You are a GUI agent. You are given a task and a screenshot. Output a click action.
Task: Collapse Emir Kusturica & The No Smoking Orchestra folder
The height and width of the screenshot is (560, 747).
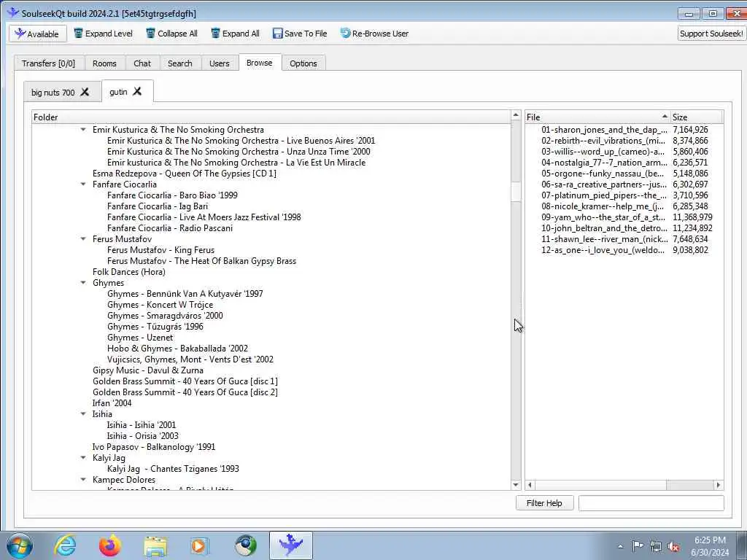point(83,130)
